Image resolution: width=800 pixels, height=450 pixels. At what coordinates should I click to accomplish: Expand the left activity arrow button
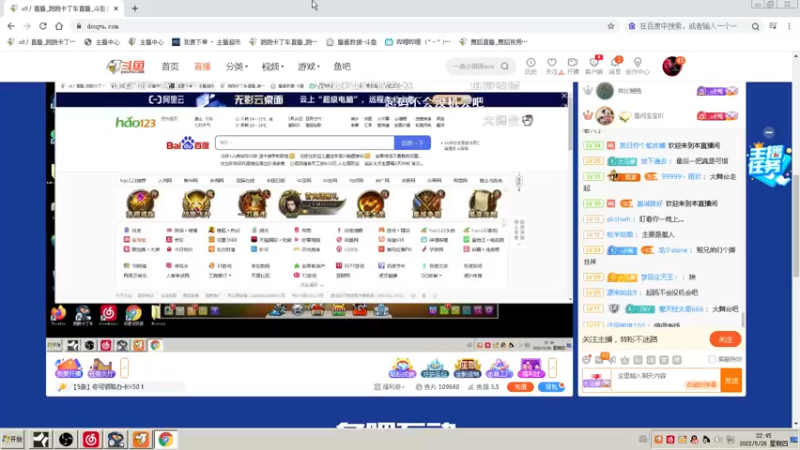124,368
